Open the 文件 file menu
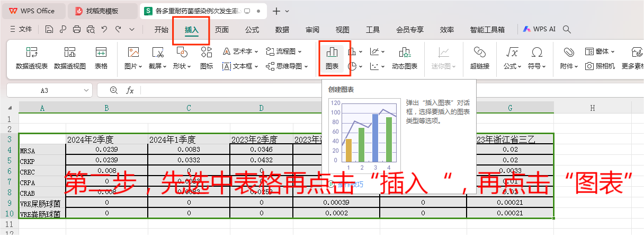Screen dimensions: 644x235 tap(21, 30)
